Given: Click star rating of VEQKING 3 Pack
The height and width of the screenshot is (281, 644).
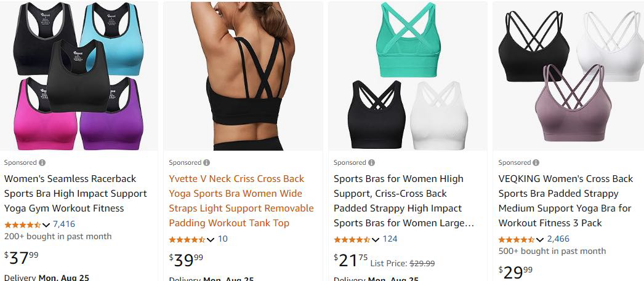Looking at the screenshot, I should click(x=517, y=239).
